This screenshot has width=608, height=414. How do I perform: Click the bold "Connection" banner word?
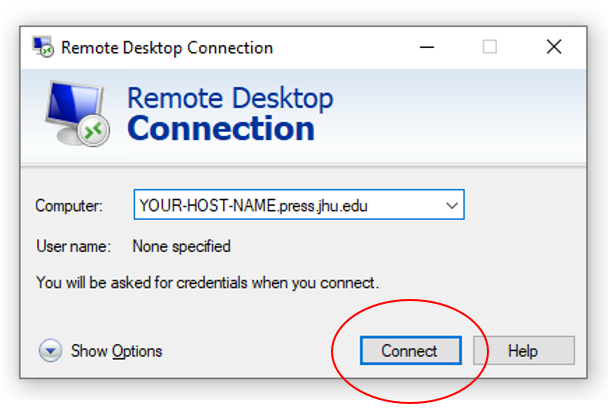221,128
